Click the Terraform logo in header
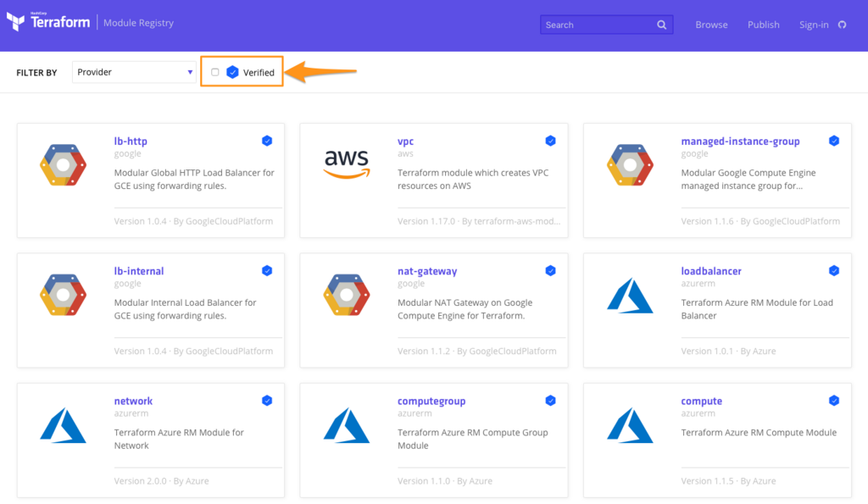 (x=48, y=22)
